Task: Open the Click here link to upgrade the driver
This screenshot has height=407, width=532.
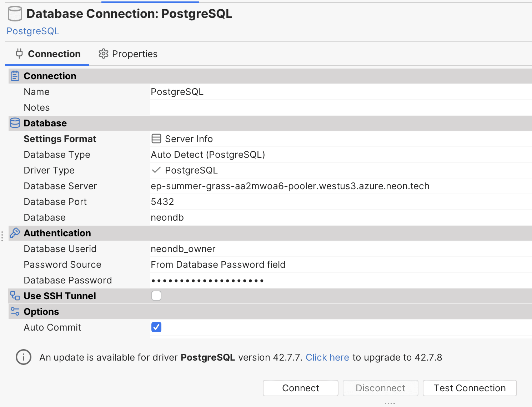Action: pos(327,357)
